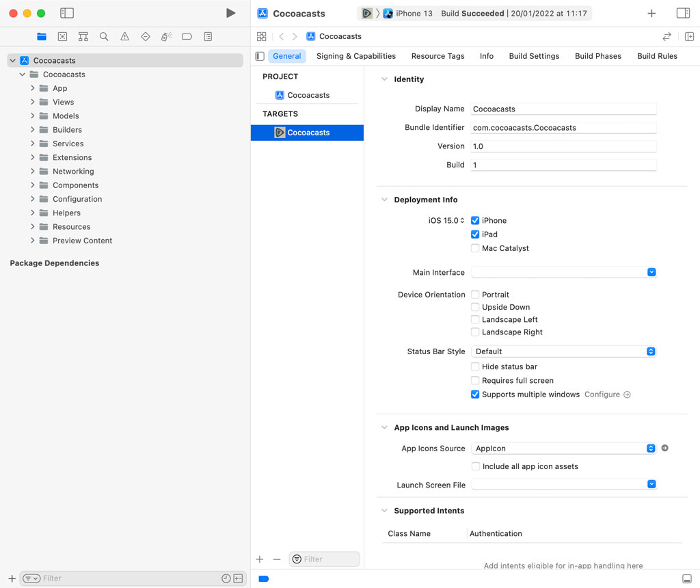700x588 pixels.
Task: Enable Landscape Left orientation
Action: coord(475,320)
